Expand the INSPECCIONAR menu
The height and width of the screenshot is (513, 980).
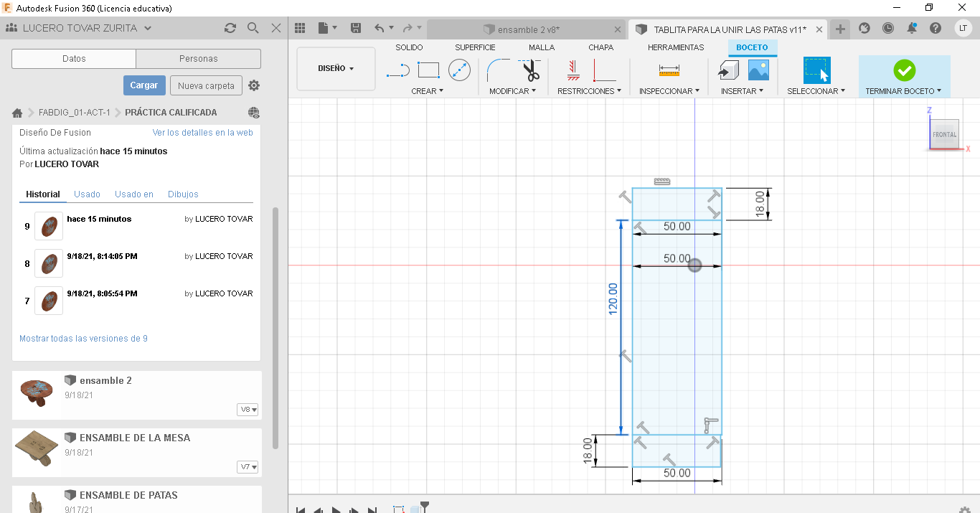[x=670, y=91]
